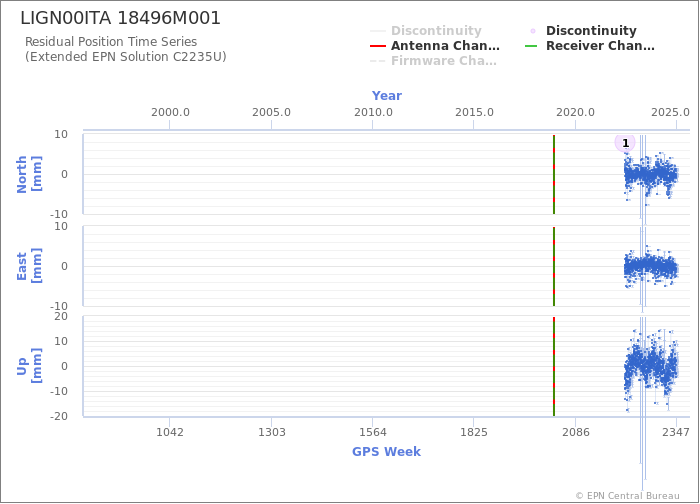Click the 2015.0 year tick label
The image size is (700, 504).
click(474, 112)
